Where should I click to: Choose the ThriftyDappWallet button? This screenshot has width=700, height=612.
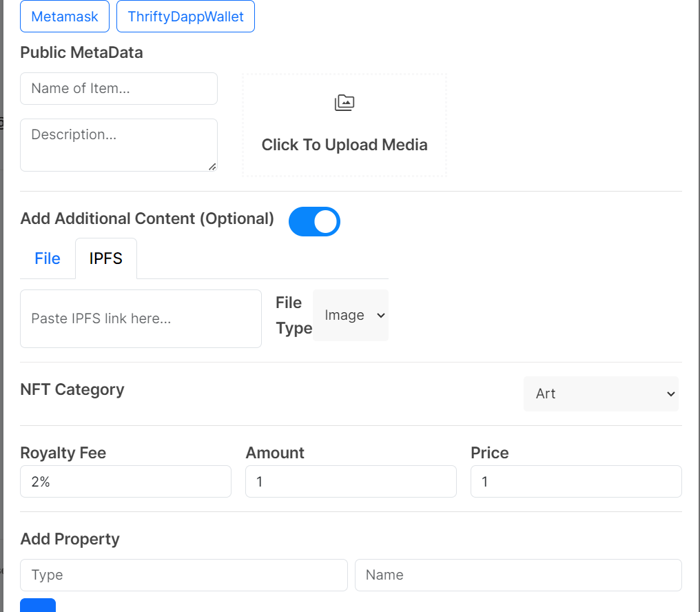(186, 17)
